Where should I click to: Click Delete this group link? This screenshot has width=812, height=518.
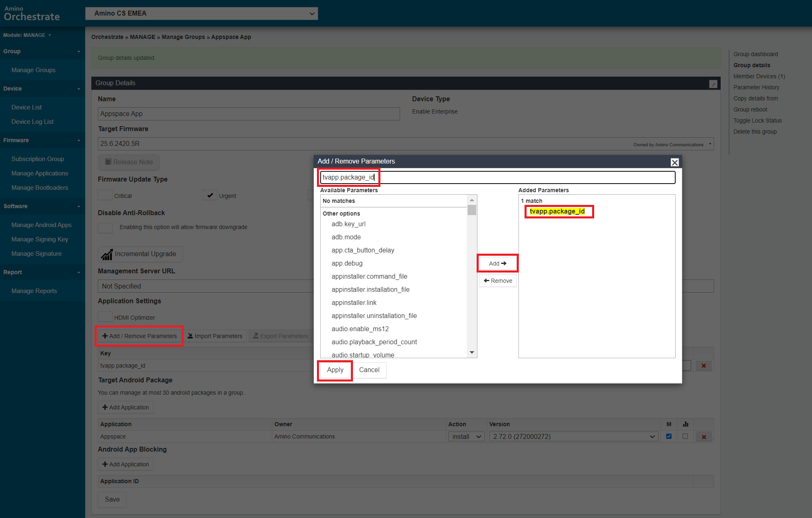pyautogui.click(x=755, y=132)
